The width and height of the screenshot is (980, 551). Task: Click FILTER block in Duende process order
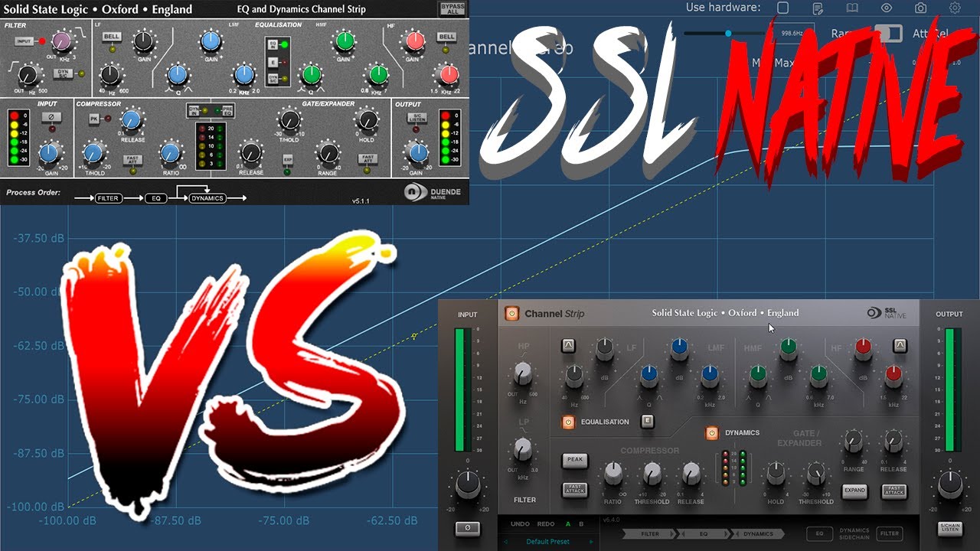coord(109,198)
